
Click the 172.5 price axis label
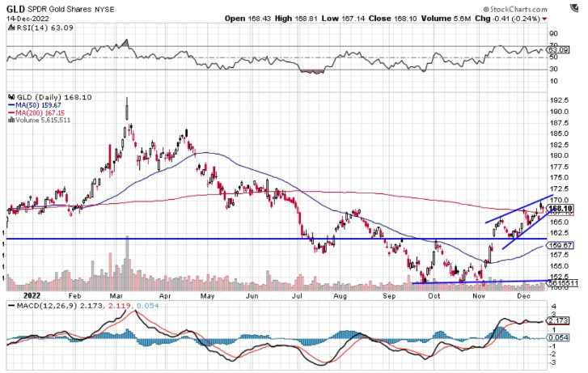coord(559,189)
